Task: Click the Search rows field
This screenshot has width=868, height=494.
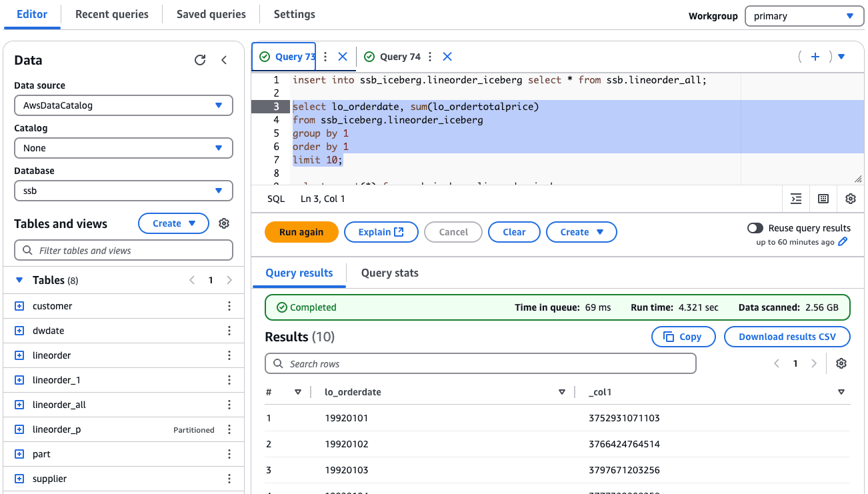Action: [481, 364]
